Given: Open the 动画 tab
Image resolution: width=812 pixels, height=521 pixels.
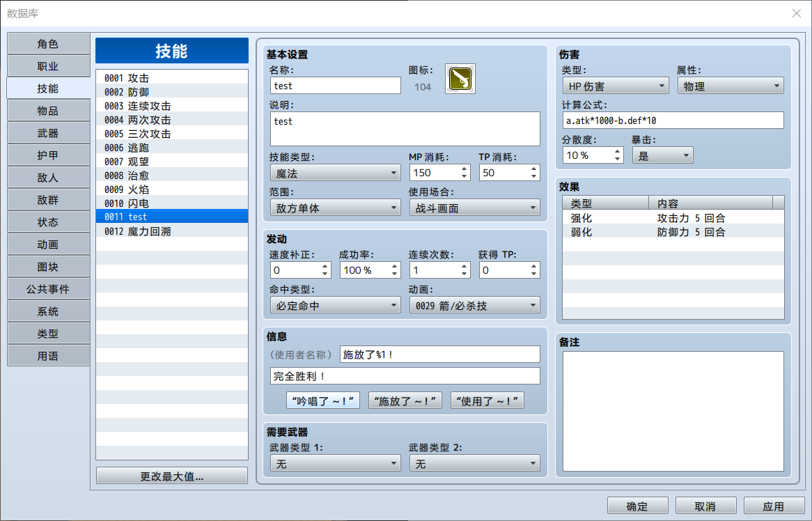Looking at the screenshot, I should [48, 244].
